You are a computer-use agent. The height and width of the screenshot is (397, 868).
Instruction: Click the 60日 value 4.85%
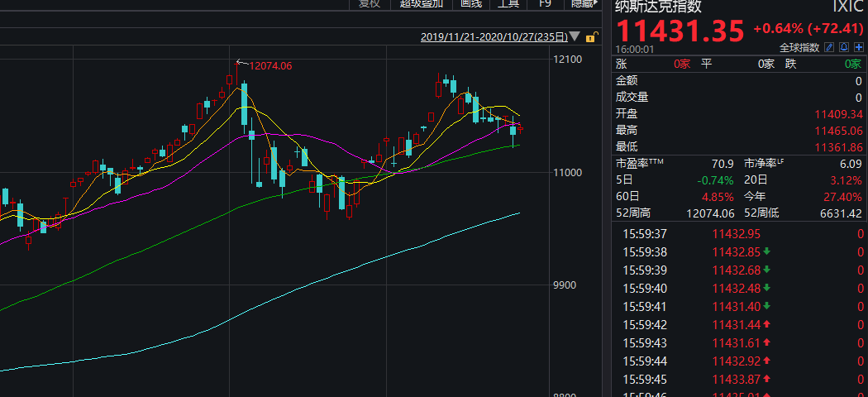[x=718, y=197]
